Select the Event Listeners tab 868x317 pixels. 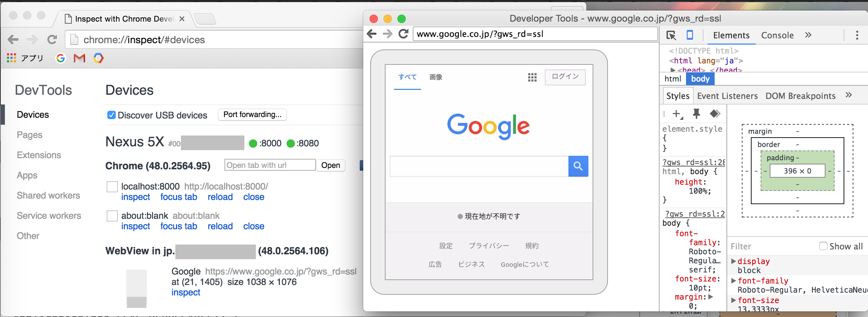pos(727,96)
